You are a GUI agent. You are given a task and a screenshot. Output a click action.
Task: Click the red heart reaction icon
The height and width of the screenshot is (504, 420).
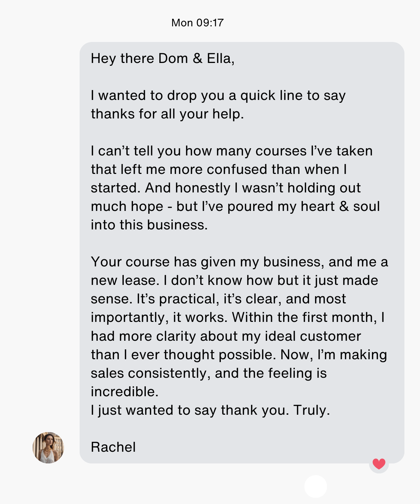pyautogui.click(x=379, y=464)
